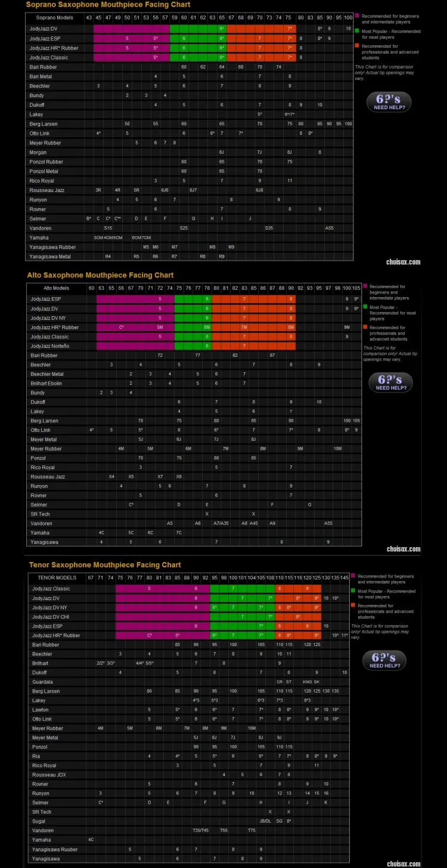The height and width of the screenshot is (868, 447).
Task: Click the 4C cell in Tenor Yamaha row
Action: pos(91,840)
